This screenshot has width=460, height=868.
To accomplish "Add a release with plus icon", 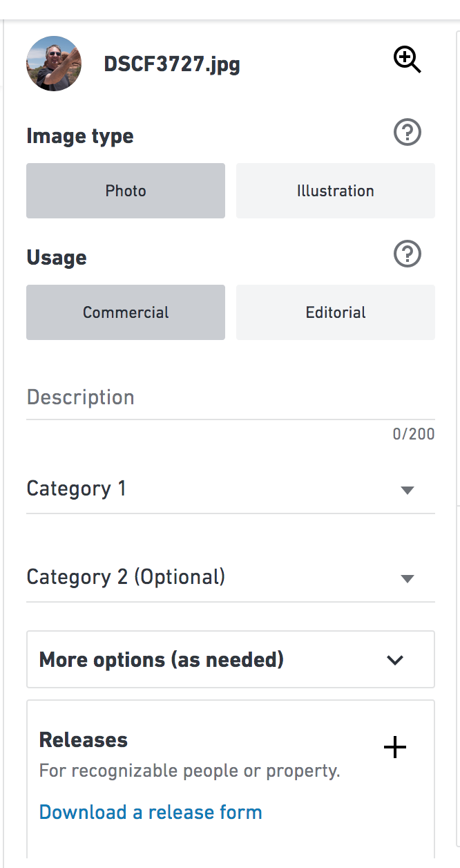I will (394, 747).
